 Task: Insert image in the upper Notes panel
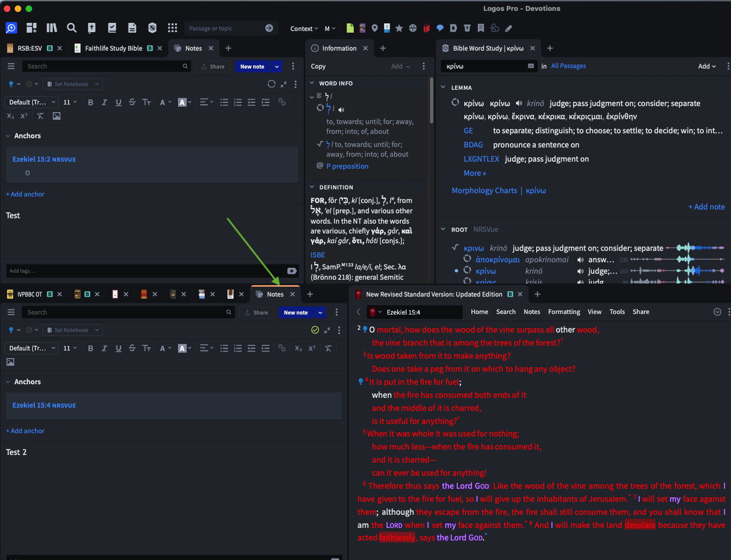(x=57, y=116)
